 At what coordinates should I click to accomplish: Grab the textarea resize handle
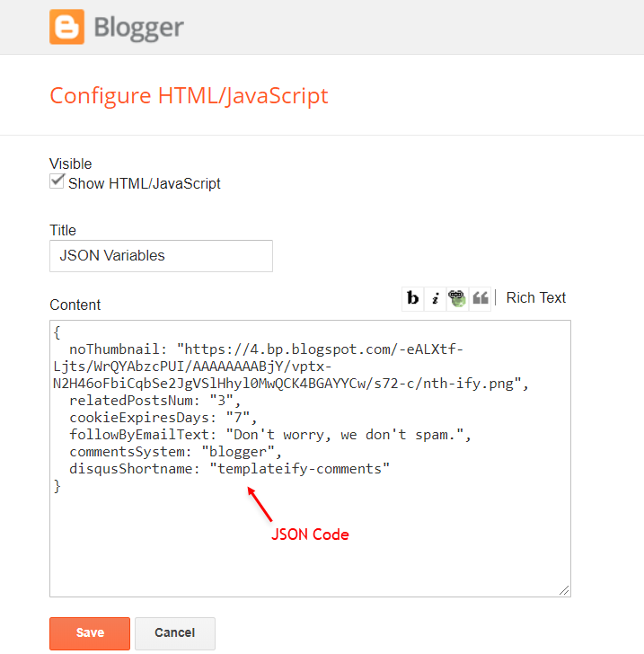pyautogui.click(x=564, y=590)
